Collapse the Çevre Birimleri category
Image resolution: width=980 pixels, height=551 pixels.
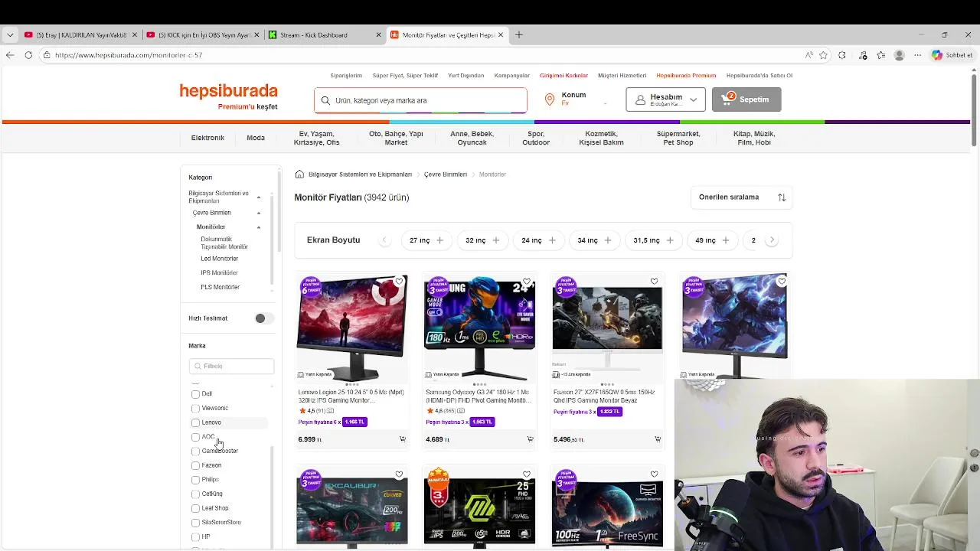[x=259, y=213]
